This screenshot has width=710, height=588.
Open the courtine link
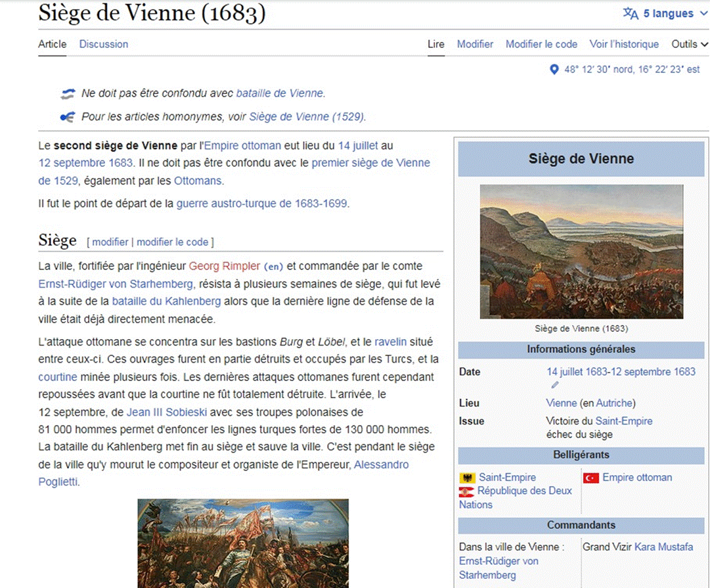pyautogui.click(x=58, y=377)
